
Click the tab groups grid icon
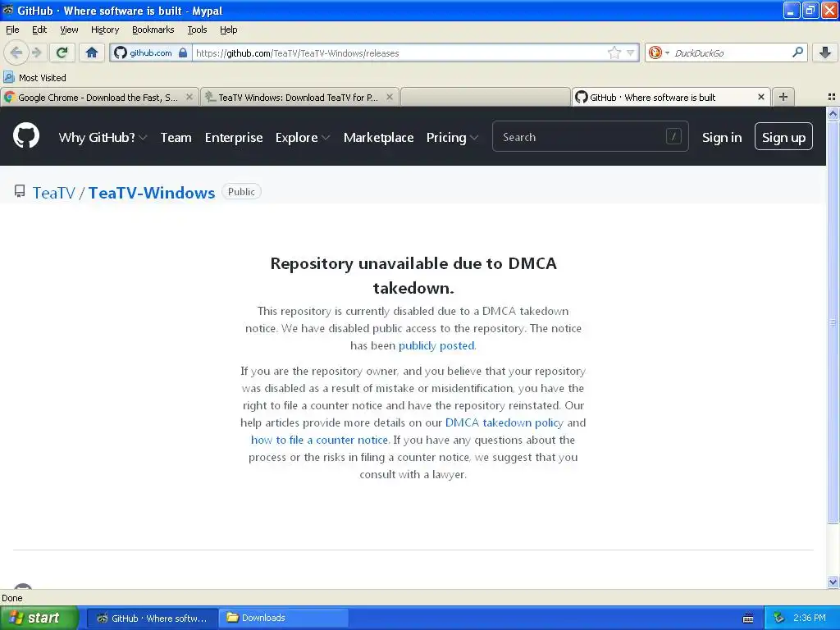832,97
